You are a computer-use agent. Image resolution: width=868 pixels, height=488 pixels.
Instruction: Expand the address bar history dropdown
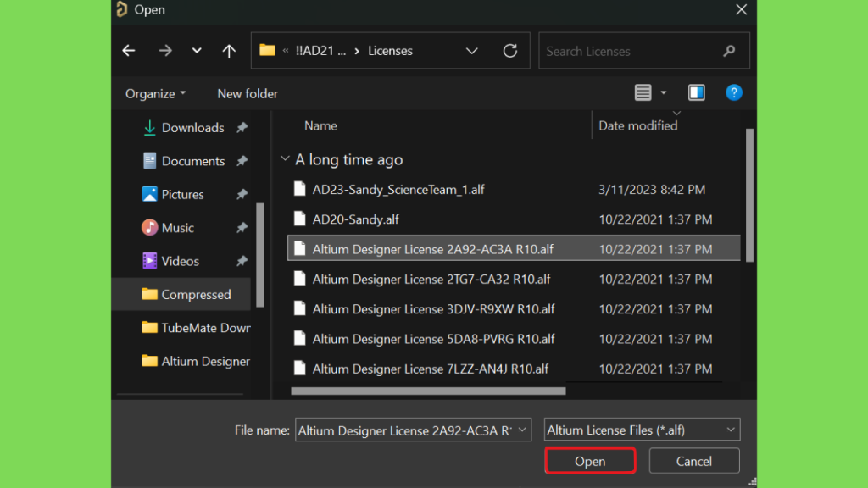471,51
